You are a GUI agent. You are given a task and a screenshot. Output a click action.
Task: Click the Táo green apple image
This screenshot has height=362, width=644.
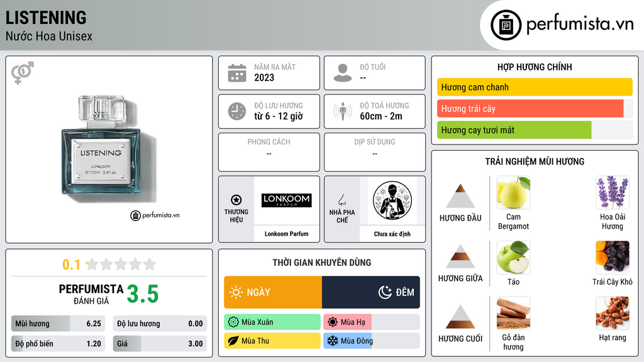513,258
